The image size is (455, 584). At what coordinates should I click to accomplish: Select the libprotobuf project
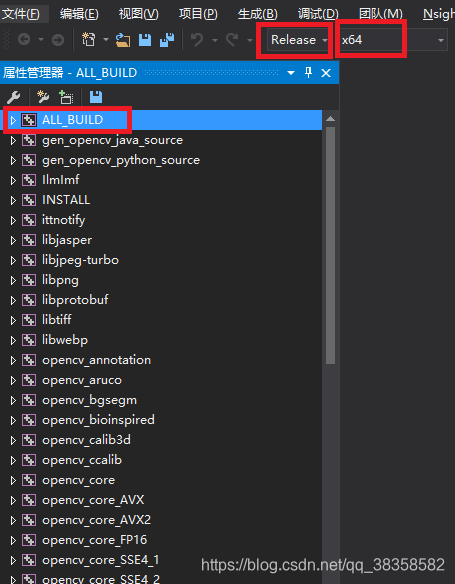tap(75, 300)
